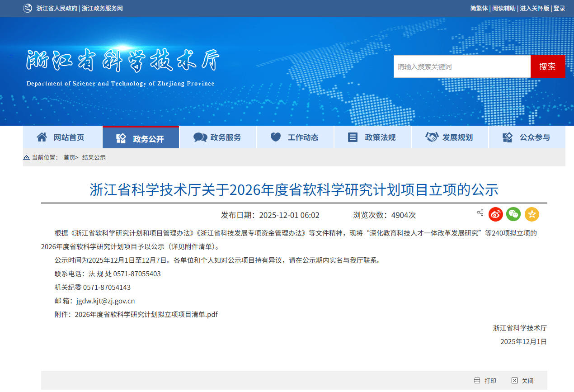Viewport: 574px width, 392px height.
Task: Click the share icon beside Weibo
Action: tap(480, 213)
